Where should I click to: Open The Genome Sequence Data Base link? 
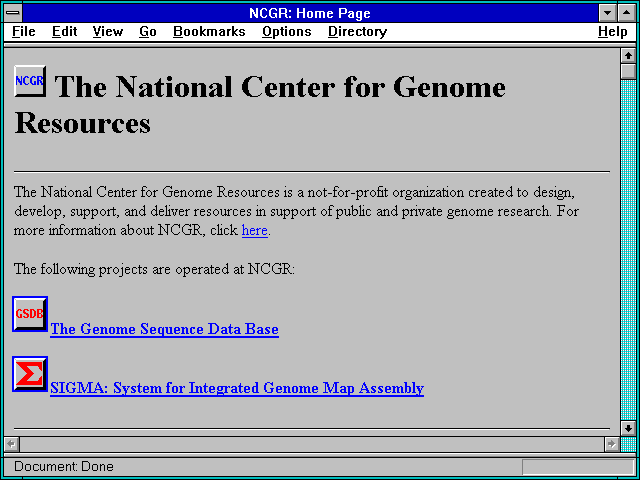(164, 329)
